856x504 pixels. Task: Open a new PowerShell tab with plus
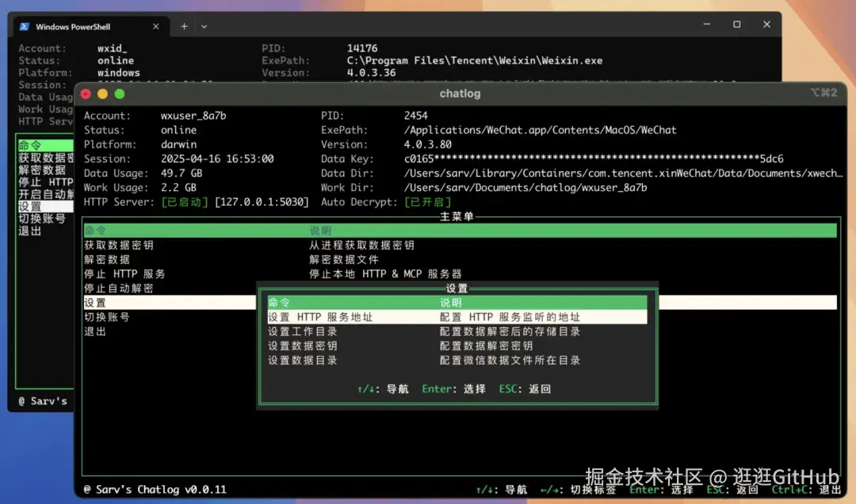pyautogui.click(x=184, y=26)
